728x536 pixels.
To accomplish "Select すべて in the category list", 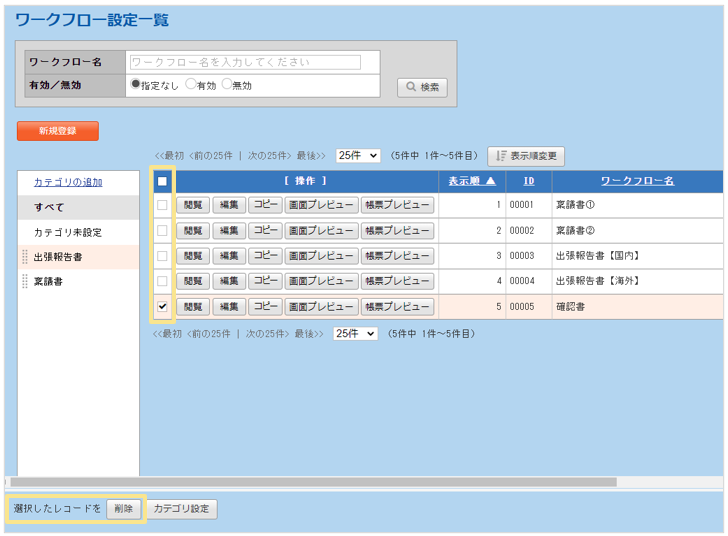I will 49,207.
